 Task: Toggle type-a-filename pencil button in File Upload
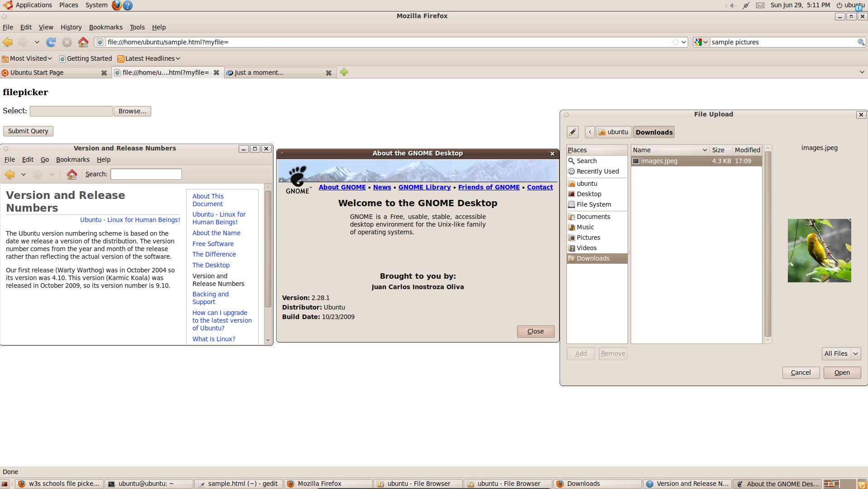(x=573, y=132)
